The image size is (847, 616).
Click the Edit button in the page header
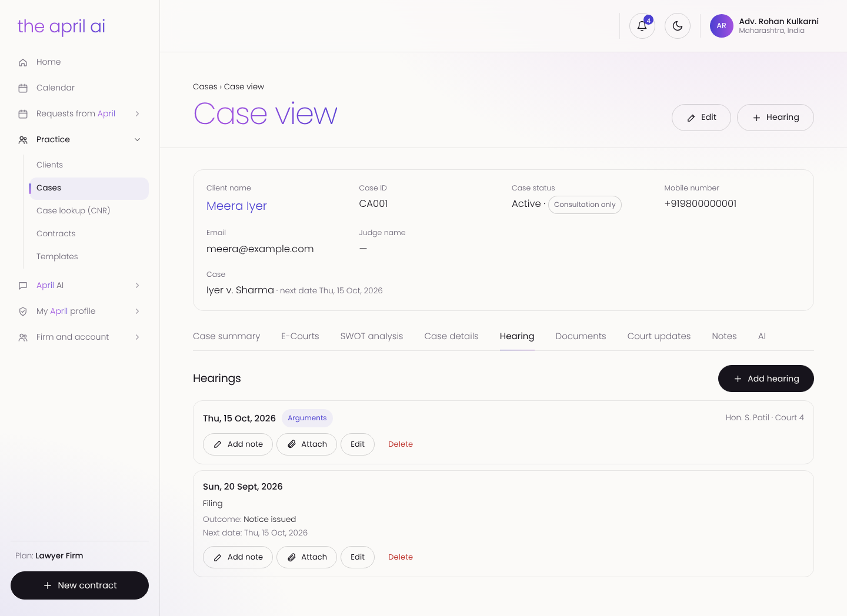[x=701, y=118]
